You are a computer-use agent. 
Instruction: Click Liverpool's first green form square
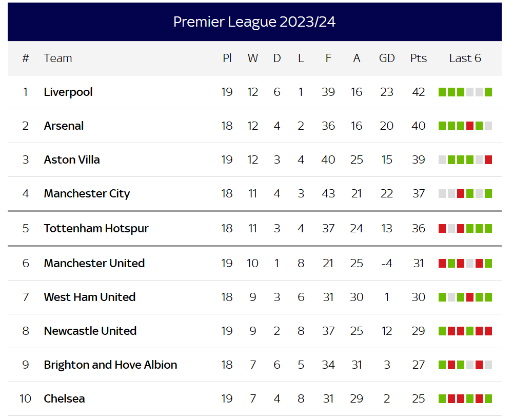click(442, 92)
